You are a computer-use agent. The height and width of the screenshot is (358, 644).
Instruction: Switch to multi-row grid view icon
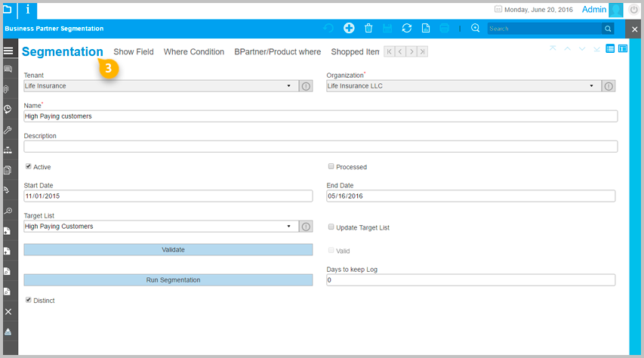(x=610, y=48)
